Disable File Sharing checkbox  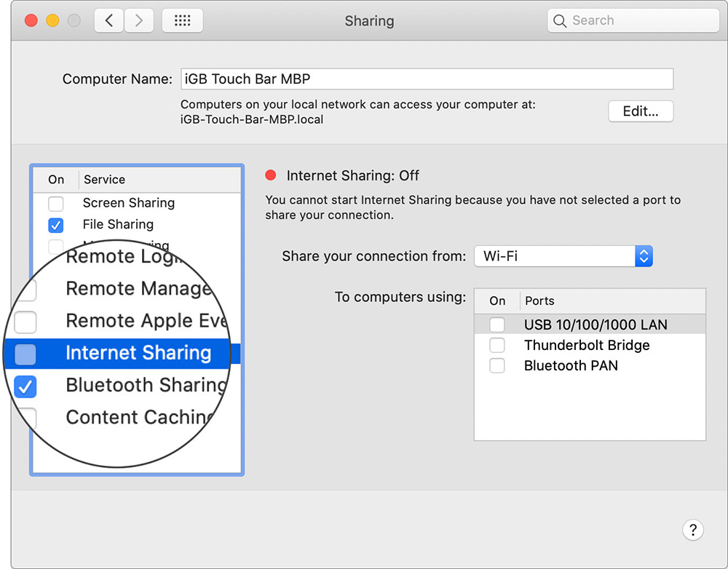(56, 225)
